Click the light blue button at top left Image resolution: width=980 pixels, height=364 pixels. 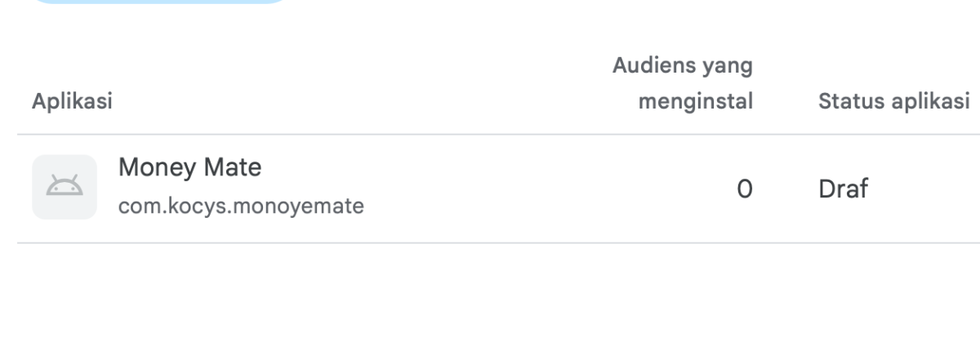(x=162, y=2)
